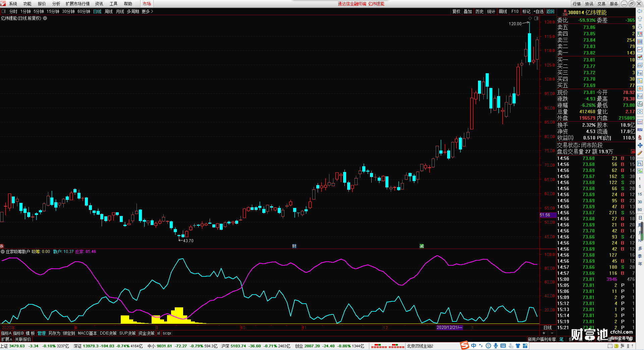644x350 pixels.
Task: Open the dropdown next to 亿纬锂能(日线,前复权)
Action: click(x=45, y=18)
